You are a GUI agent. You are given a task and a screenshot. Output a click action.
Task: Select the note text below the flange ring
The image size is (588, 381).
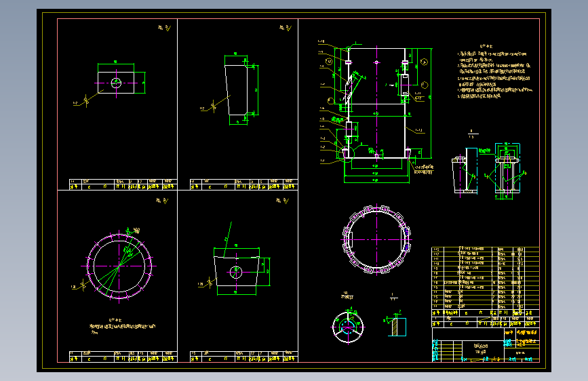(x=122, y=326)
